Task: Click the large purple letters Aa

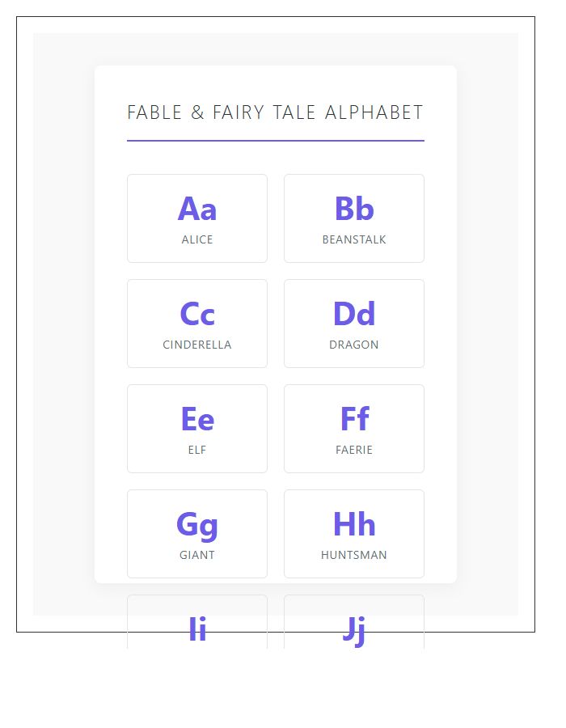Action: point(197,208)
